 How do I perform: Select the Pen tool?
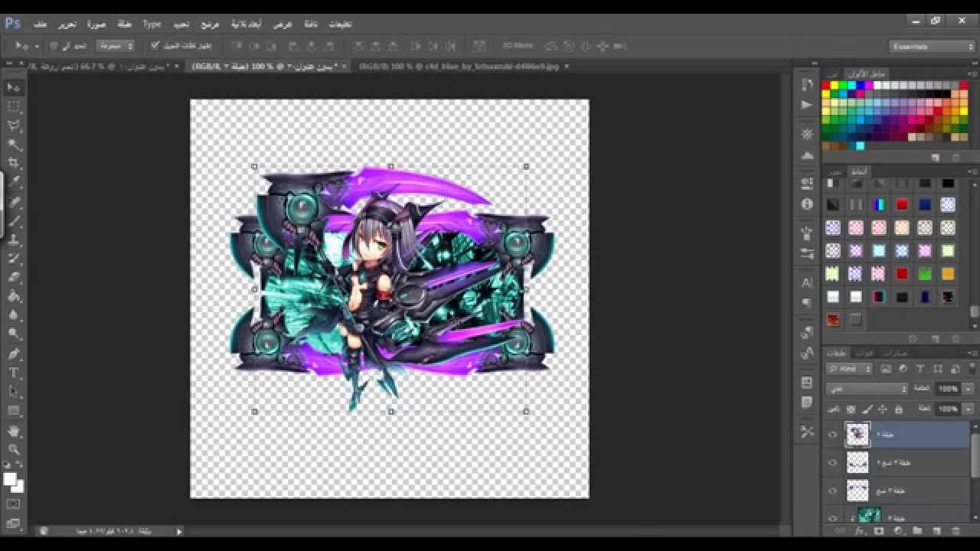point(14,354)
